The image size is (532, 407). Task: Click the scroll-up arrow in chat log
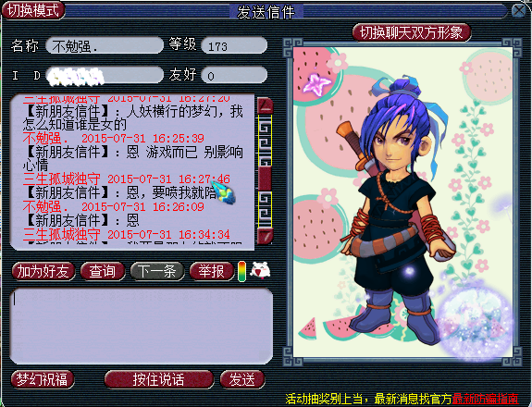pyautogui.click(x=265, y=106)
